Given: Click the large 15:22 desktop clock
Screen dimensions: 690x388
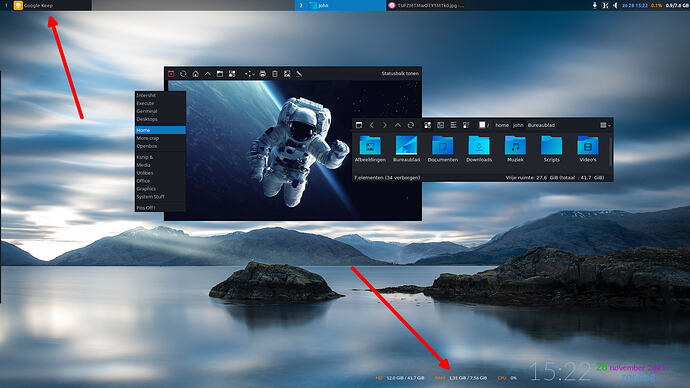Looking at the screenshot, I should tap(560, 372).
